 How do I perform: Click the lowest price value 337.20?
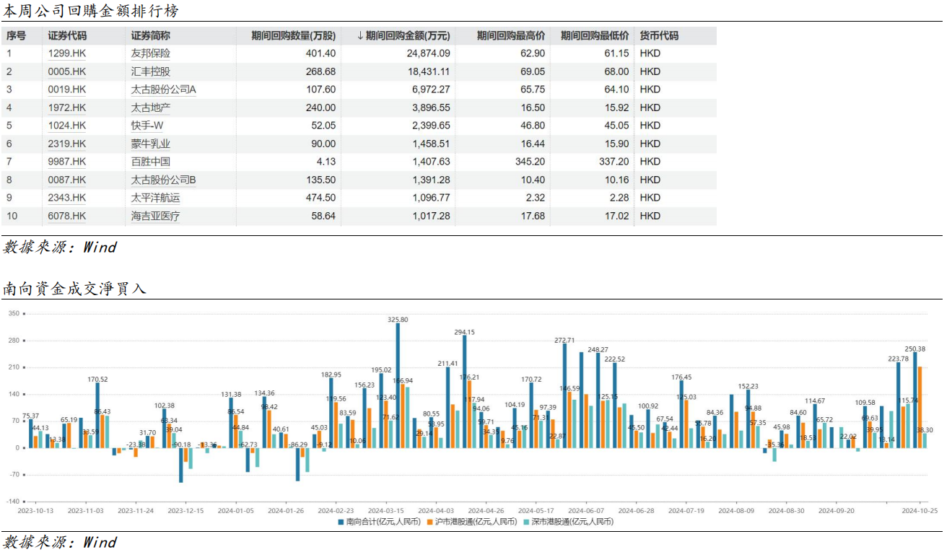pyautogui.click(x=613, y=162)
